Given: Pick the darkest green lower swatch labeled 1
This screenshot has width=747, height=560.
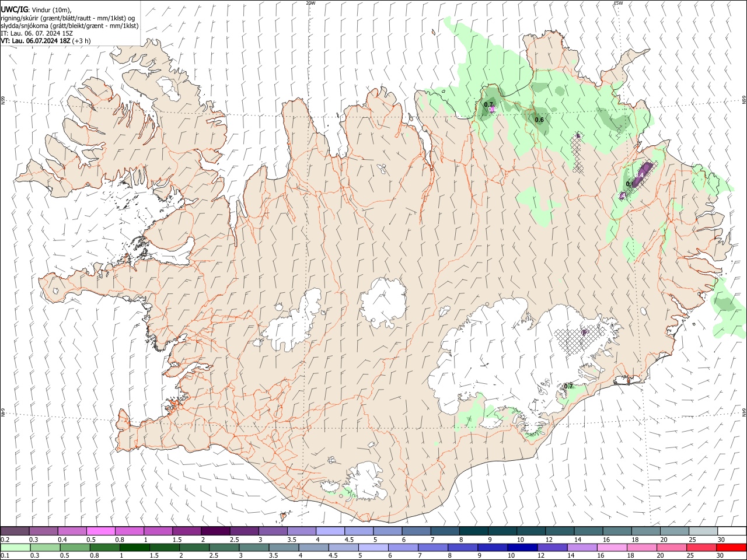Looking at the screenshot, I should click(134, 547).
